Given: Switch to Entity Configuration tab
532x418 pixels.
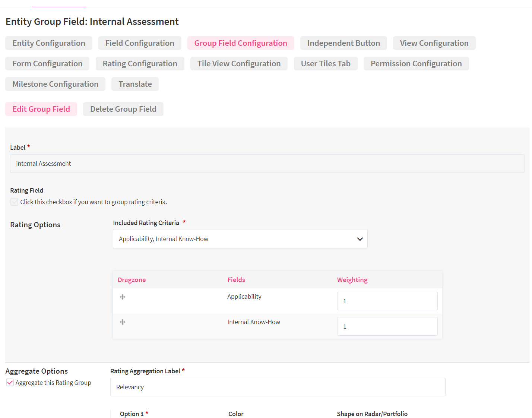Looking at the screenshot, I should [49, 43].
